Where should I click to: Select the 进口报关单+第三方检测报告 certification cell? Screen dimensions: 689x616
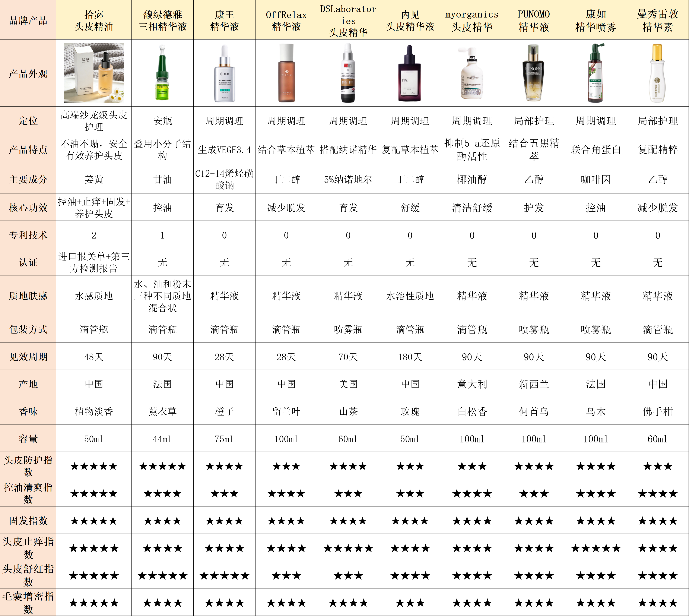point(94,262)
